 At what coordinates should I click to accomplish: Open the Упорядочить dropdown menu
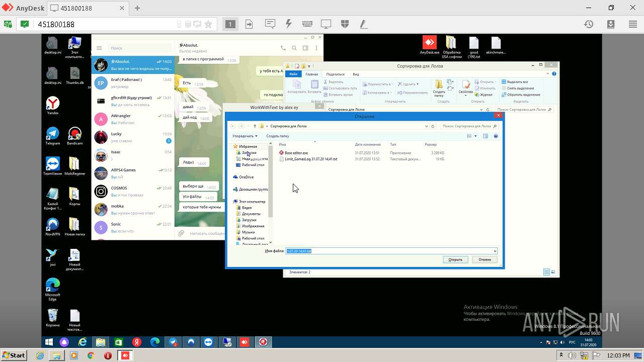pos(245,136)
